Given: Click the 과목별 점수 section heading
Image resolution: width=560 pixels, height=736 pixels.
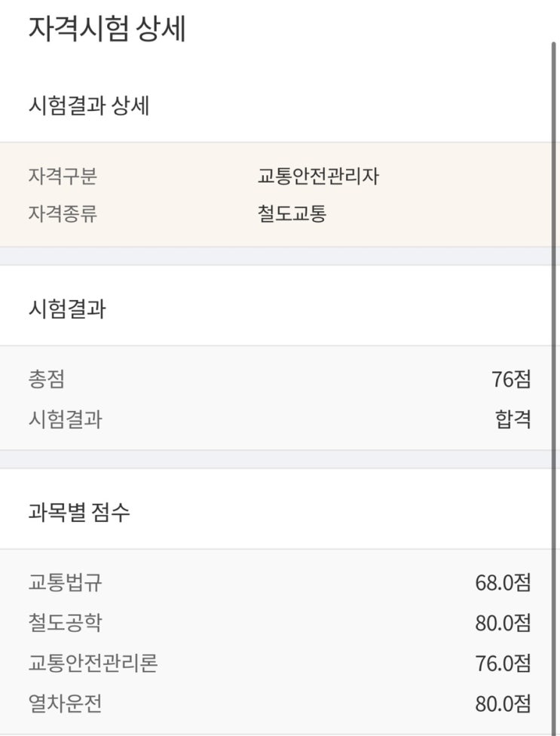Looking at the screenshot, I should point(78,513).
